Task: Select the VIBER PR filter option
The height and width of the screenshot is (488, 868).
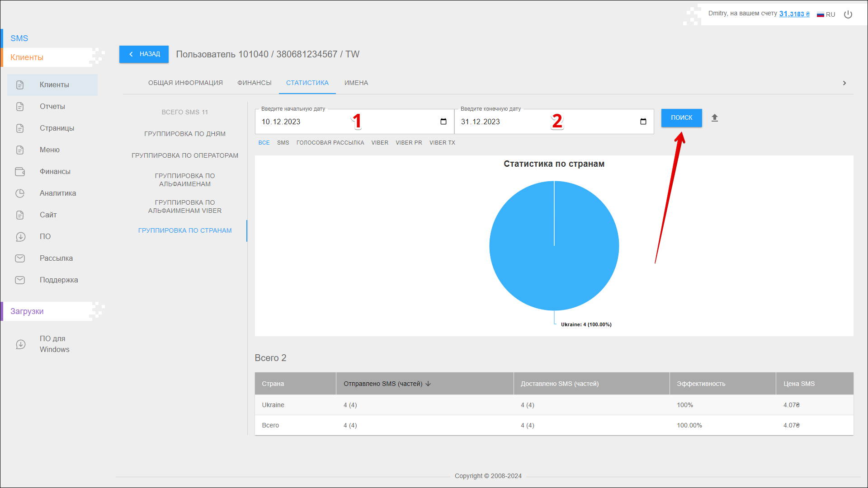Action: point(409,143)
